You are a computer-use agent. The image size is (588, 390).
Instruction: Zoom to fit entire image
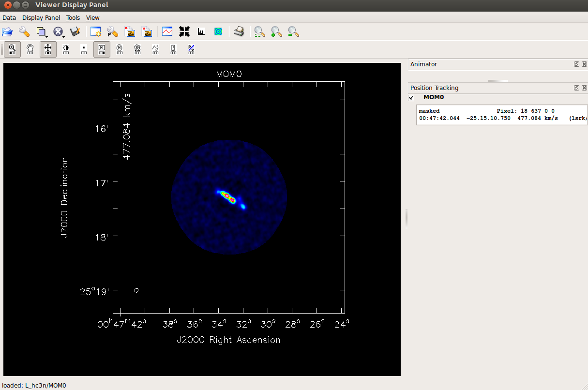click(260, 32)
